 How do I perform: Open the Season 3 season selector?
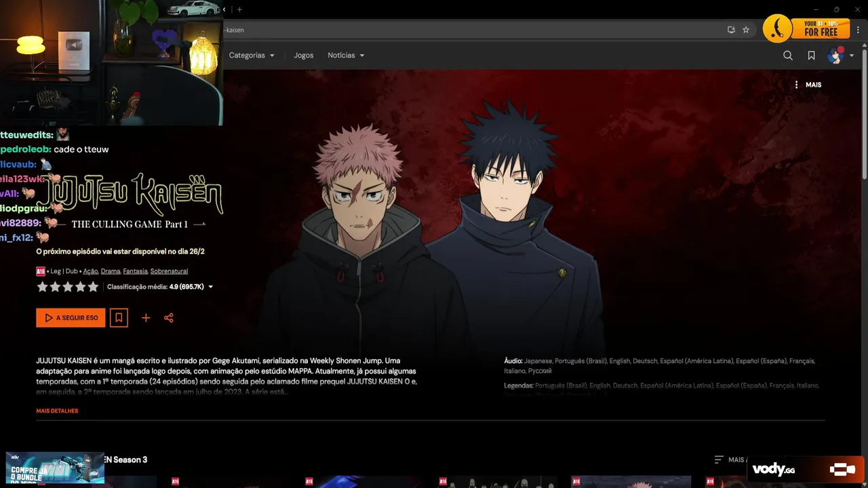126,460
